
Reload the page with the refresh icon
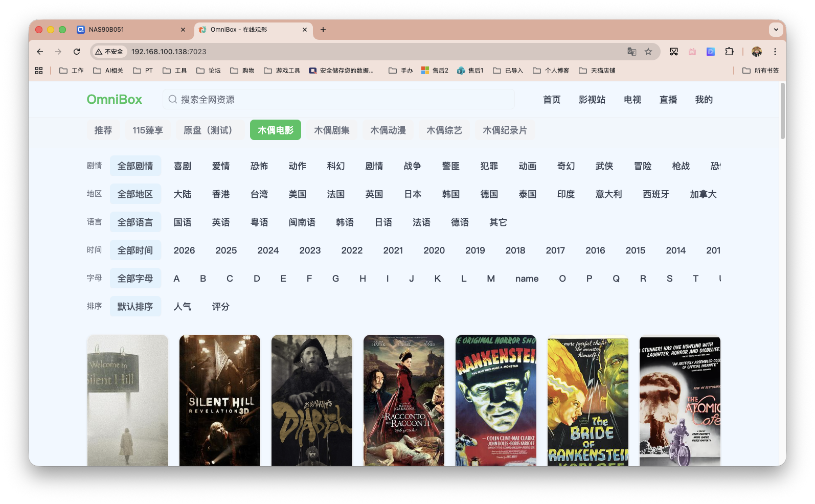[77, 52]
